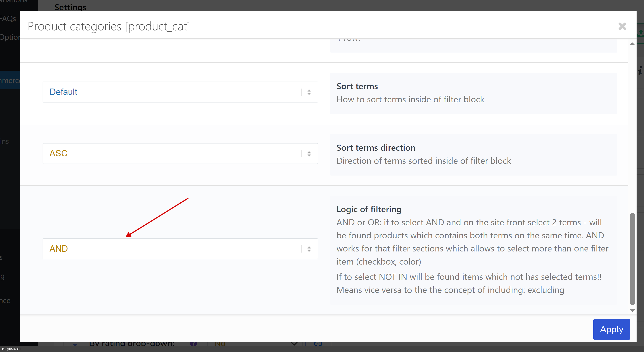Select the highlighted WooCommerce sidebar item
Screen dimensions: 644x352
(x=10, y=80)
